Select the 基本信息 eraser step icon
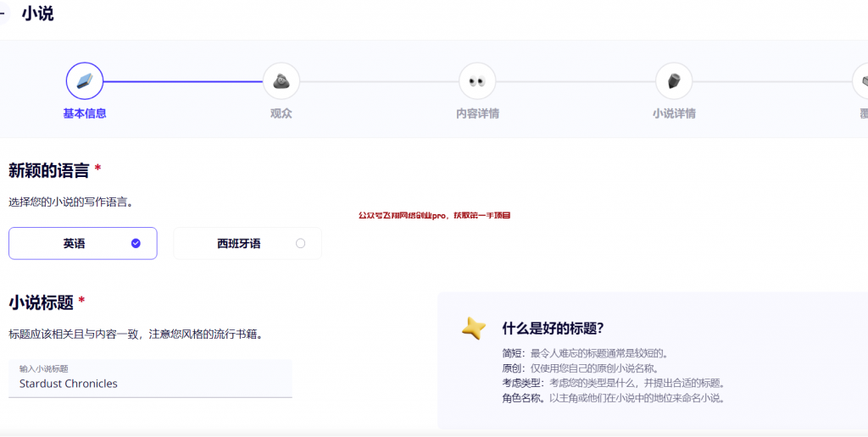The height and width of the screenshot is (437, 868). [x=85, y=81]
